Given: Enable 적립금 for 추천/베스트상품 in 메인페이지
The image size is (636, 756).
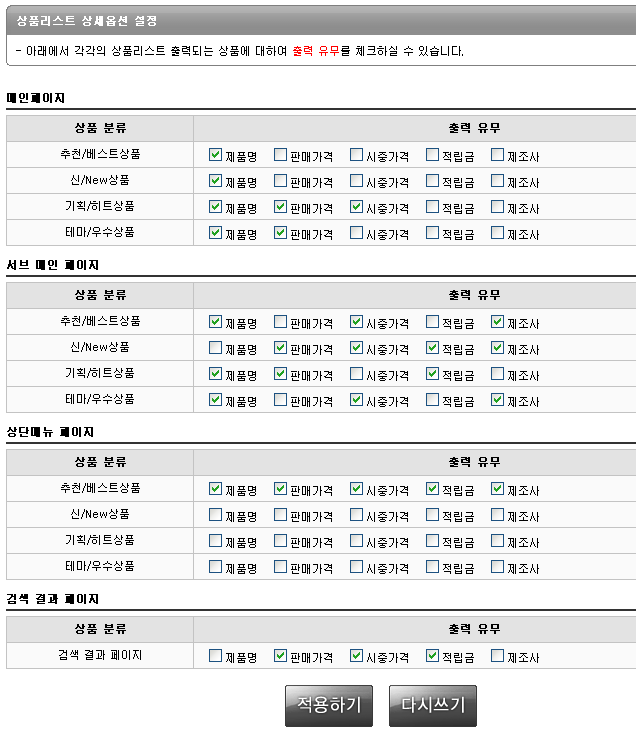Looking at the screenshot, I should click(433, 155).
